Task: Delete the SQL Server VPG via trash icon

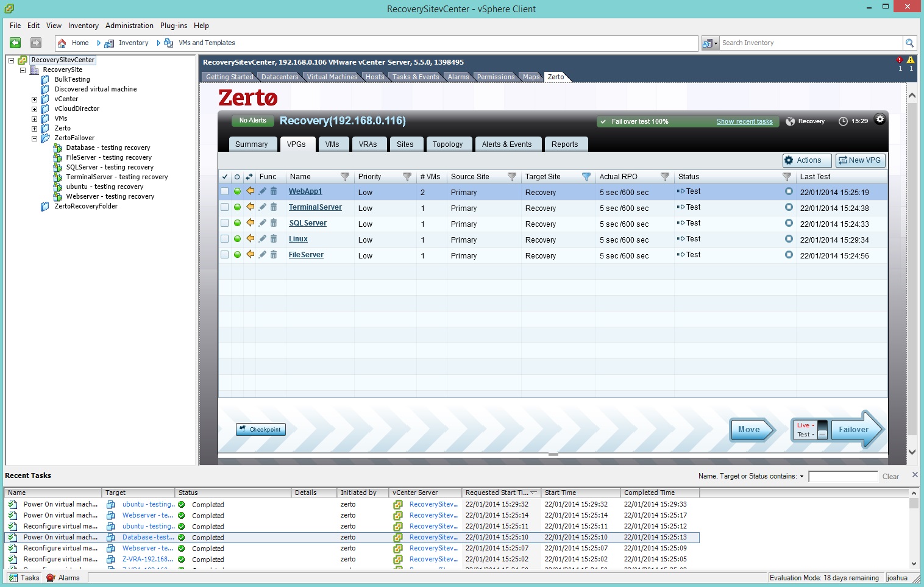Action: 274,223
